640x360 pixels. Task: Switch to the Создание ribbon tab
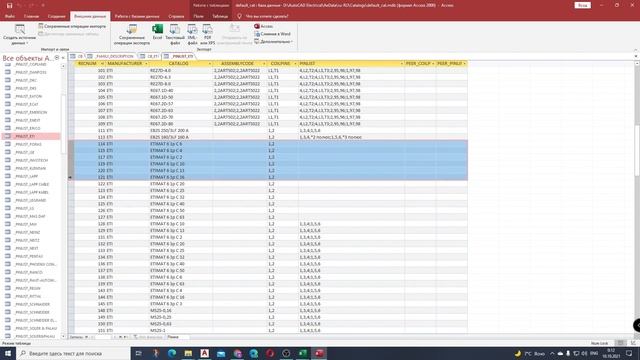click(x=56, y=16)
